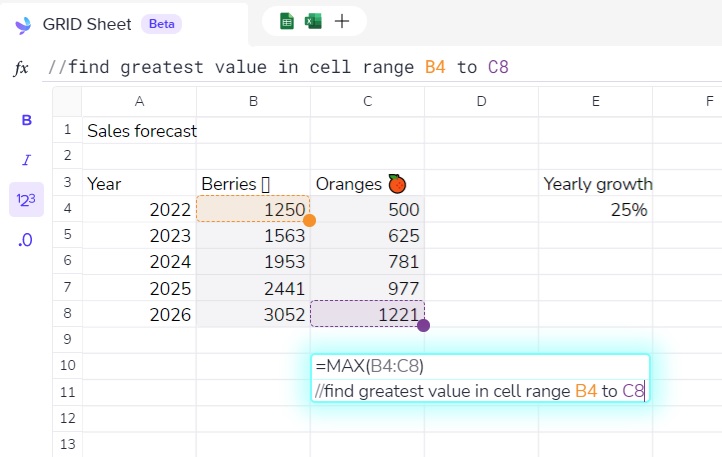Click the .0 decimal places icon
Image resolution: width=722 pixels, height=457 pixels.
(27, 240)
